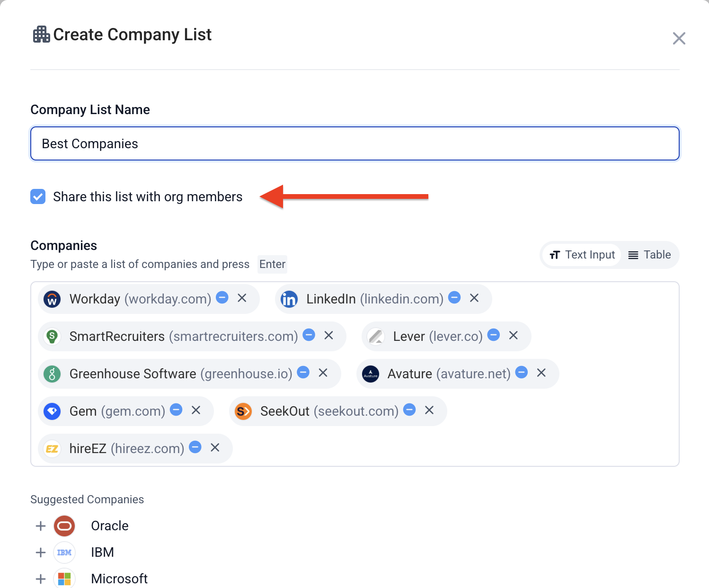Add Oracle with its plus icon
Image resolution: width=709 pixels, height=588 pixels.
click(41, 526)
